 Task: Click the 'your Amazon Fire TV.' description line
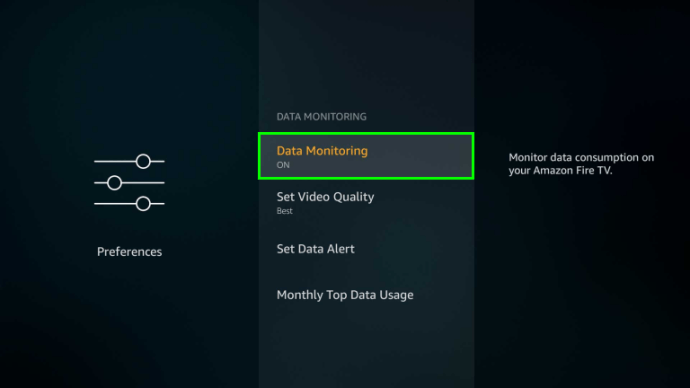pos(560,171)
